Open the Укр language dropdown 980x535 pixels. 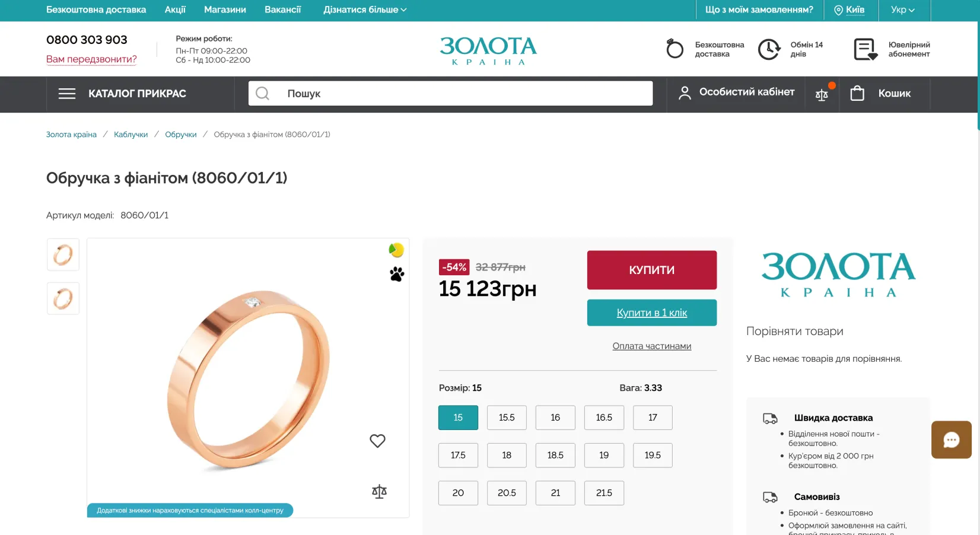[x=902, y=9]
